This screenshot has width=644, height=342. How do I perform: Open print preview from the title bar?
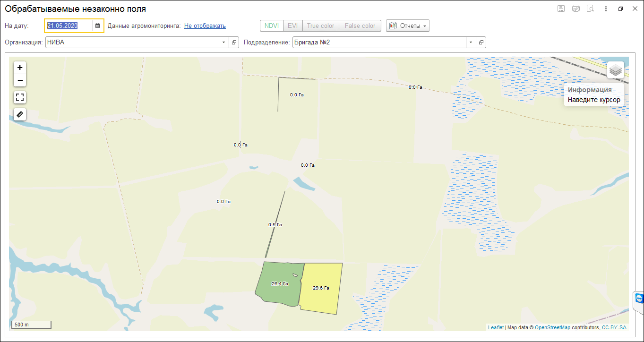(x=590, y=9)
